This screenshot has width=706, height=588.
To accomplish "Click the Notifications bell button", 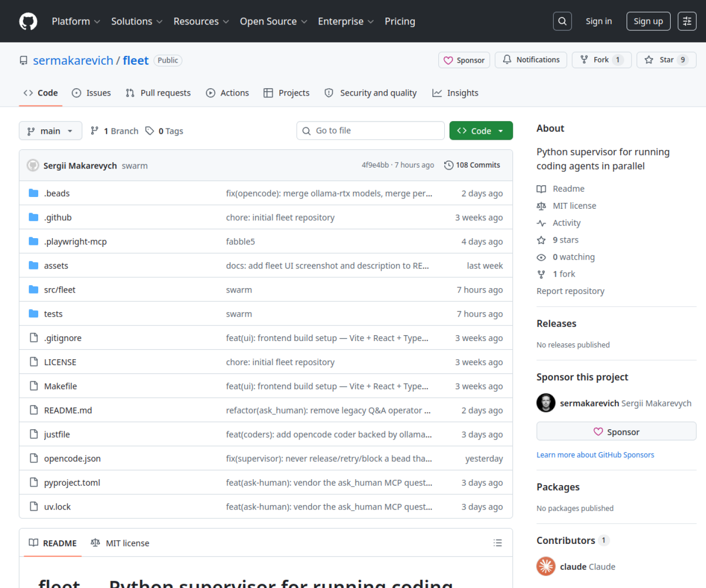I will click(x=531, y=60).
